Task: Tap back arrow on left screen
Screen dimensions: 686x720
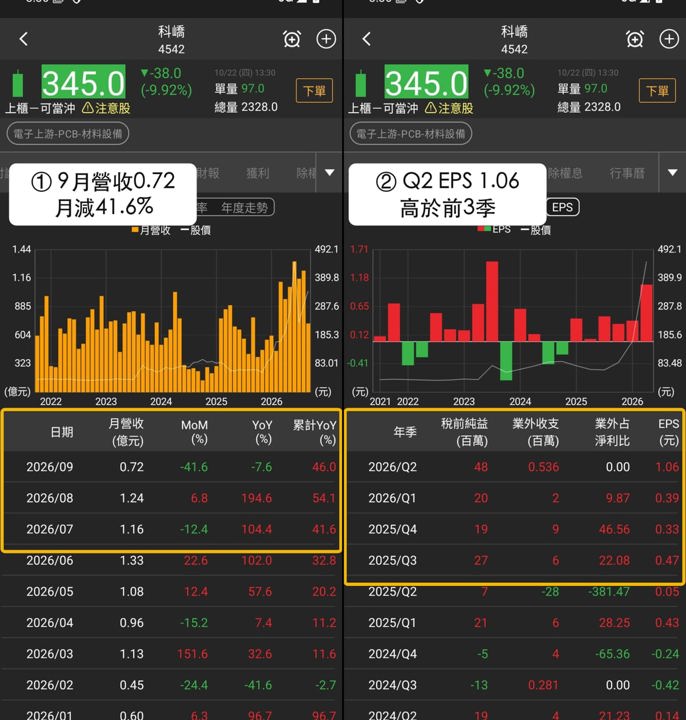Action: point(24,39)
